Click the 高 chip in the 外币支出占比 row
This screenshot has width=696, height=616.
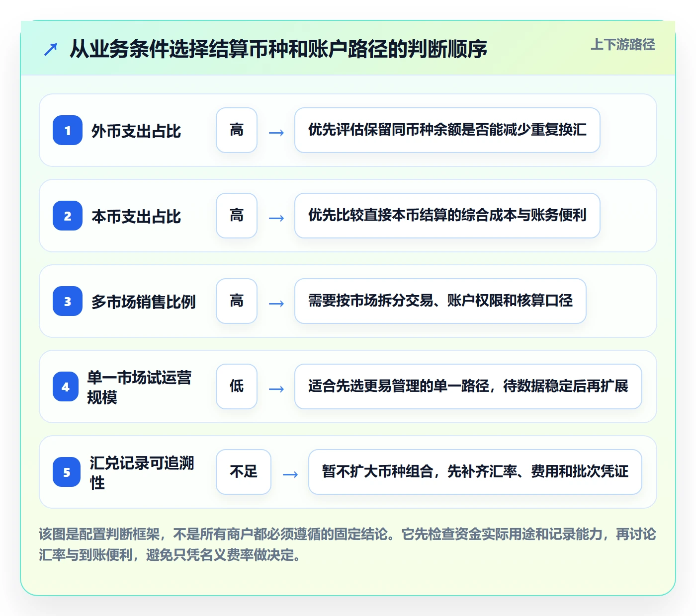[237, 130]
